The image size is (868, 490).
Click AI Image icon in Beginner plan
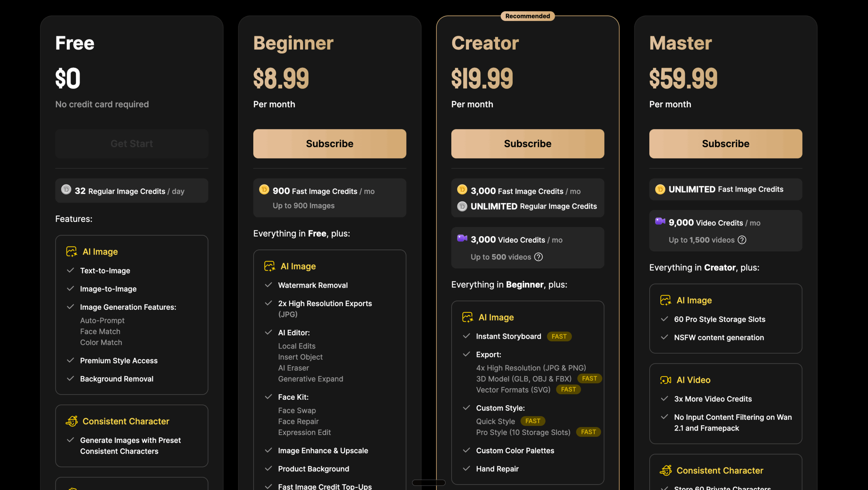269,266
